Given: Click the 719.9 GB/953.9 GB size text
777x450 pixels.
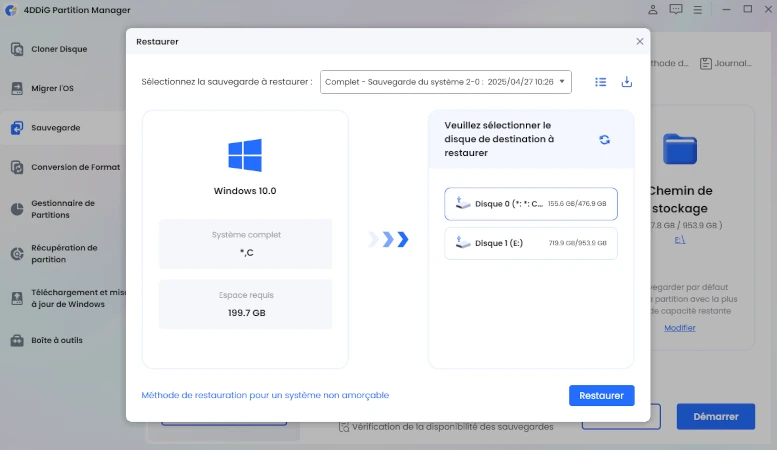Looking at the screenshot, I should click(x=577, y=243).
